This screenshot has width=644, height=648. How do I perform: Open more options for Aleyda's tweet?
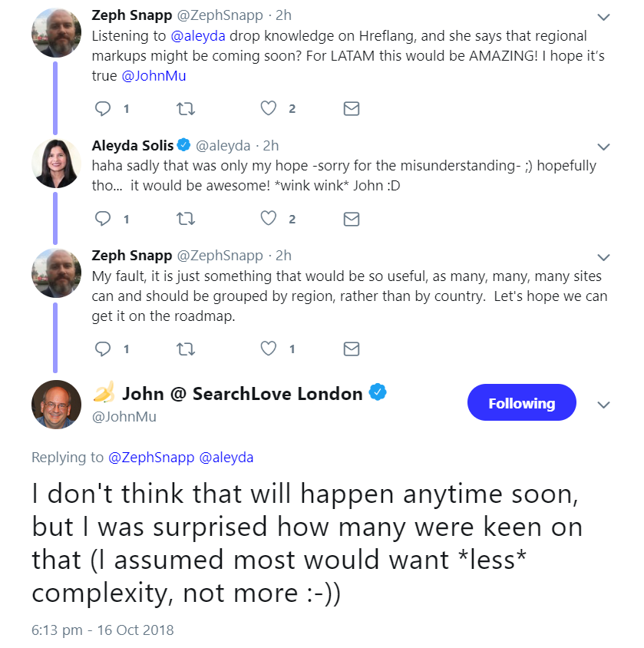click(603, 147)
